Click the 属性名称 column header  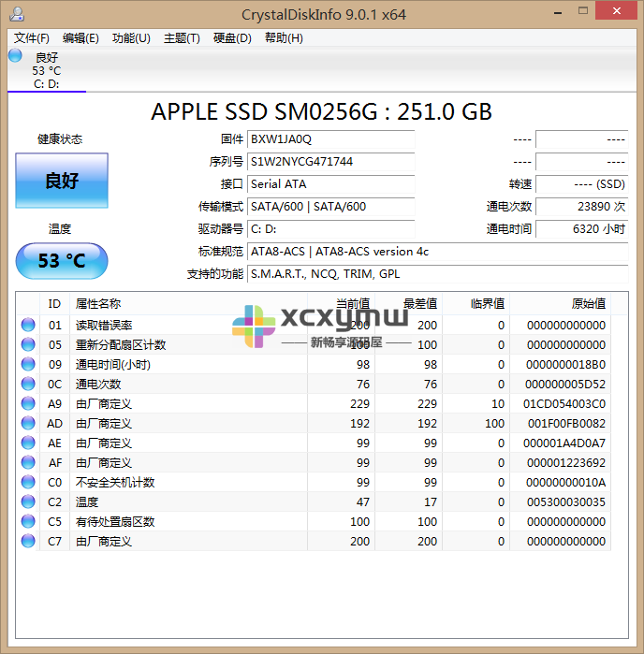(x=189, y=304)
